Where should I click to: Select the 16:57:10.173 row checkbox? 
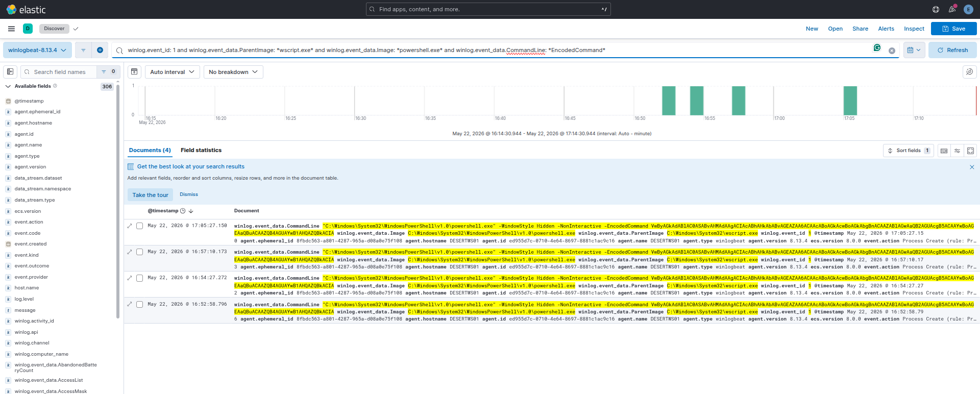pos(139,252)
